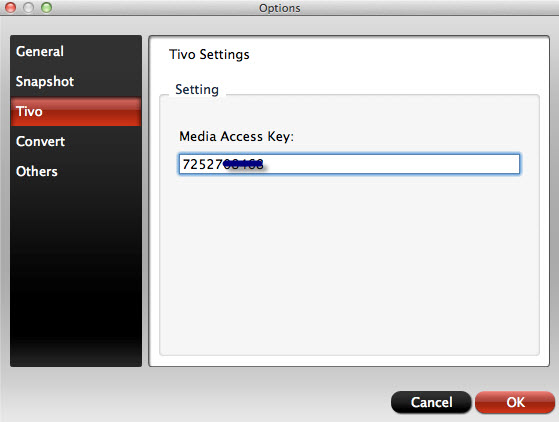Click the scribbled-out digits in the key
The image size is (559, 422).
(244, 165)
